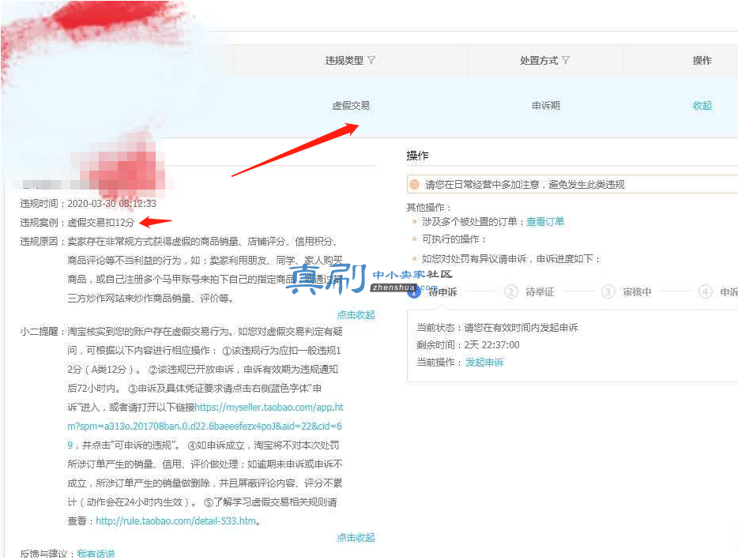Screen dimensions: 738x560
Task: Click 我有话说 feedback link
Action: pos(96,554)
